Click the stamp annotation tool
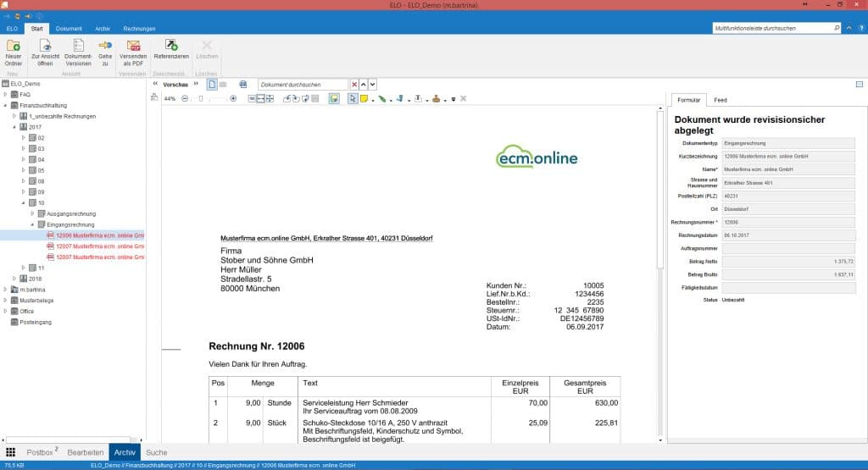Image resolution: width=868 pixels, height=470 pixels. [435, 99]
